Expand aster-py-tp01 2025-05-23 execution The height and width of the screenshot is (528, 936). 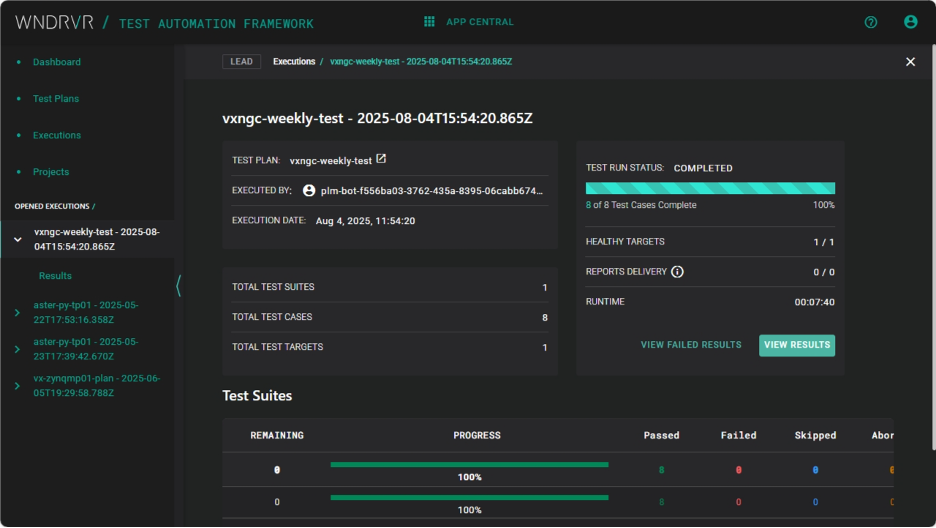click(17, 349)
